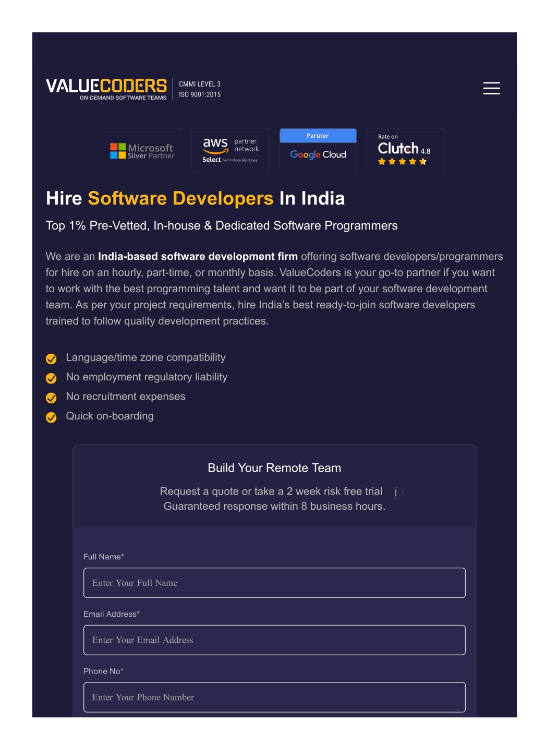Click the Hire Software Developers In India heading
Screen dimensions: 534x756
[196, 198]
